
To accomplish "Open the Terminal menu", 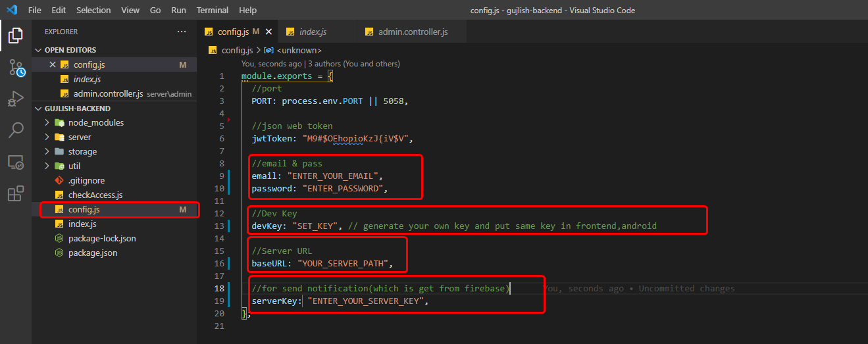I will 213,11.
